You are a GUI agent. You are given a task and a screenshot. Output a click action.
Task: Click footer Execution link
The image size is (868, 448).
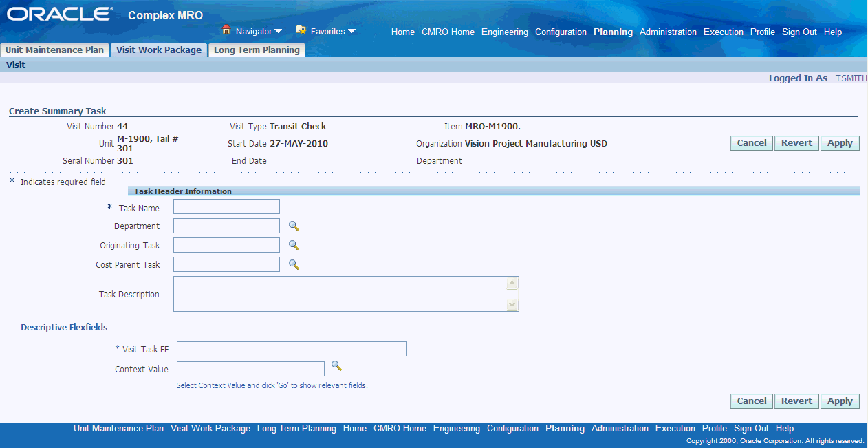(x=675, y=428)
